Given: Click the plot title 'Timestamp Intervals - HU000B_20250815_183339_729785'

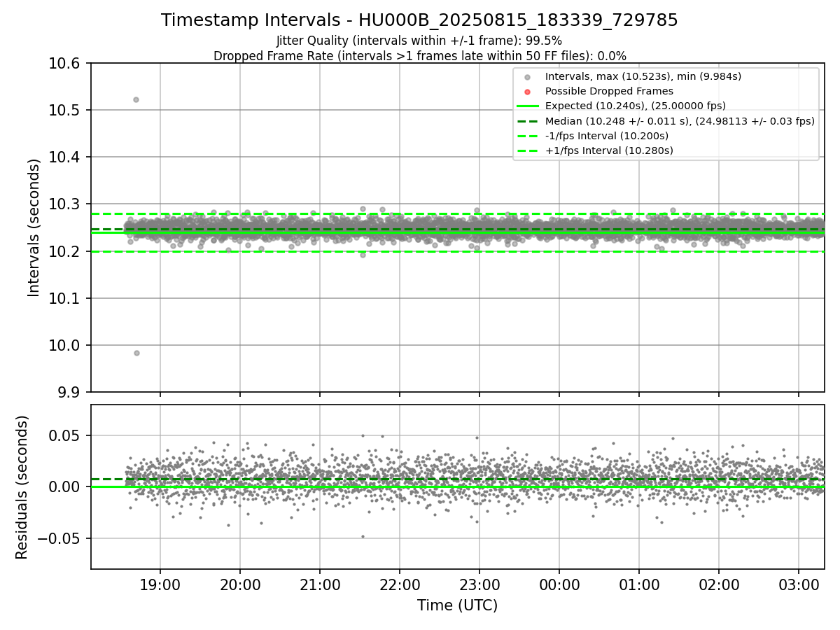Looking at the screenshot, I should point(419,20).
